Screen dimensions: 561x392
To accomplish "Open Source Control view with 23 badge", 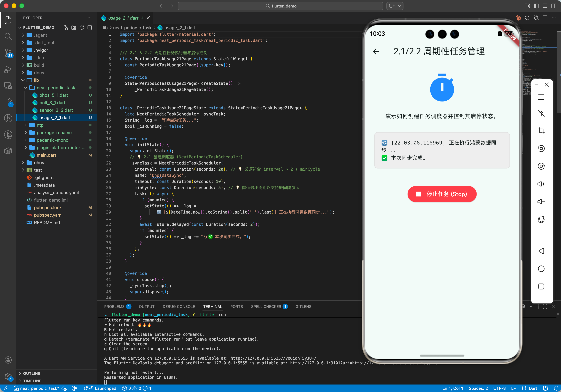I will point(8,52).
